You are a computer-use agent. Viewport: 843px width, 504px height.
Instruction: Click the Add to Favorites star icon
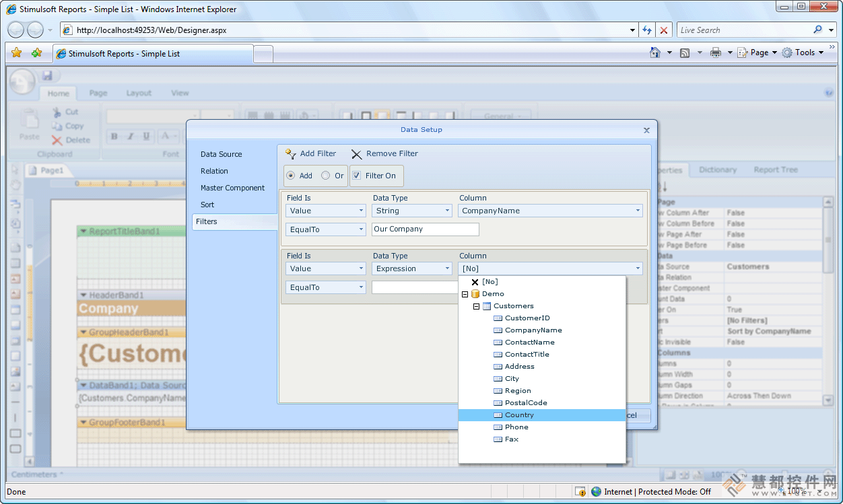pyautogui.click(x=36, y=52)
